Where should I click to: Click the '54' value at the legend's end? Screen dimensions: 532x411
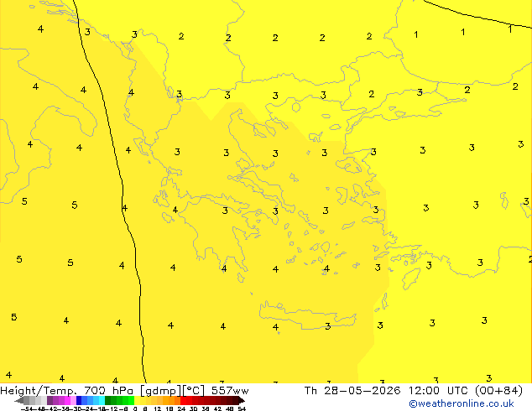tap(242, 409)
